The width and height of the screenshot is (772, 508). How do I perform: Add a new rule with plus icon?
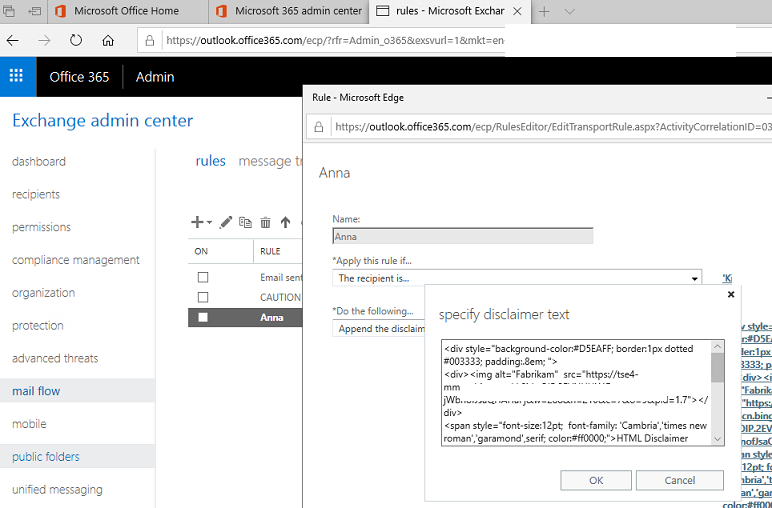tap(197, 222)
